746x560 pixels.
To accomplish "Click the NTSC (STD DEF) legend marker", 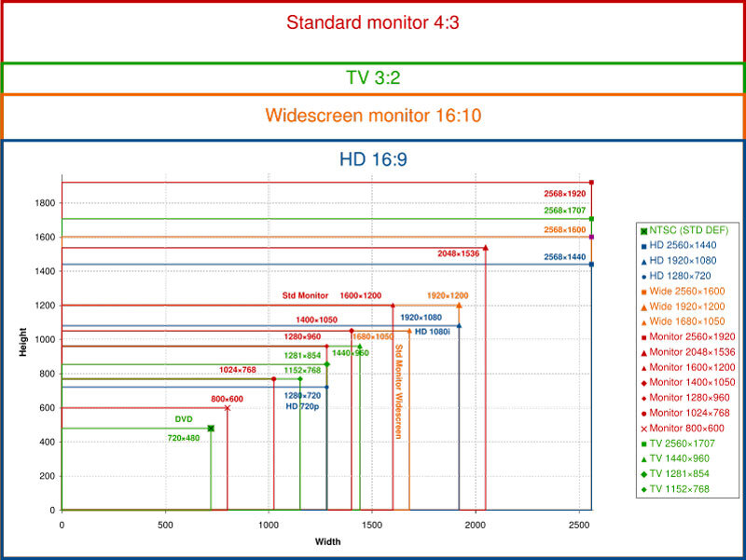I will pyautogui.click(x=643, y=229).
